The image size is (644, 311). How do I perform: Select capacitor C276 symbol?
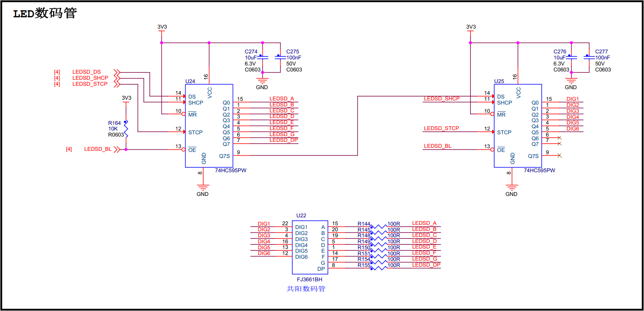pos(571,57)
